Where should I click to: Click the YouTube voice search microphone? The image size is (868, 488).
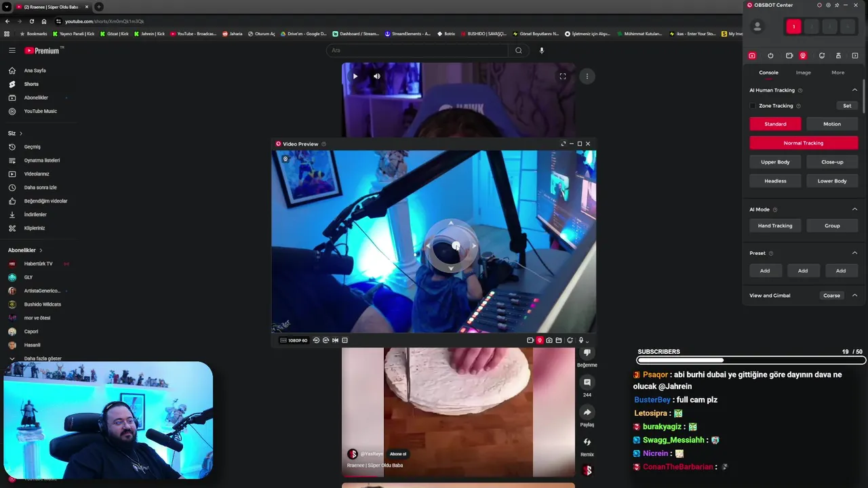click(541, 50)
